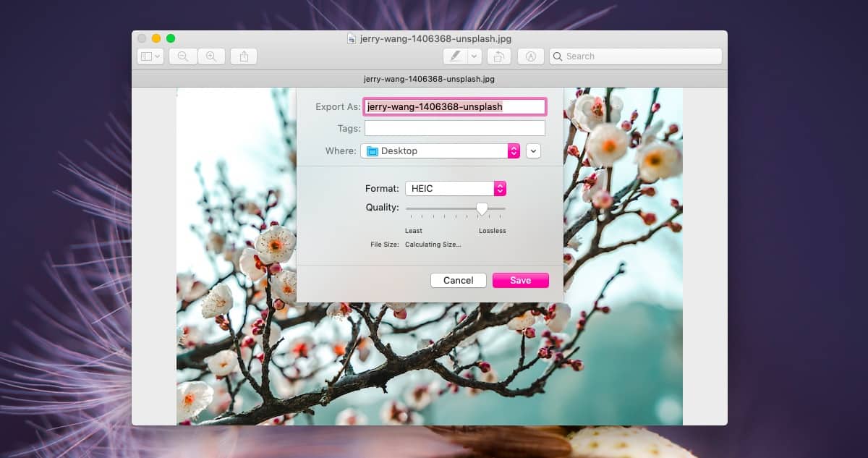
Task: Click the green full-screen window button
Action: pyautogui.click(x=171, y=39)
